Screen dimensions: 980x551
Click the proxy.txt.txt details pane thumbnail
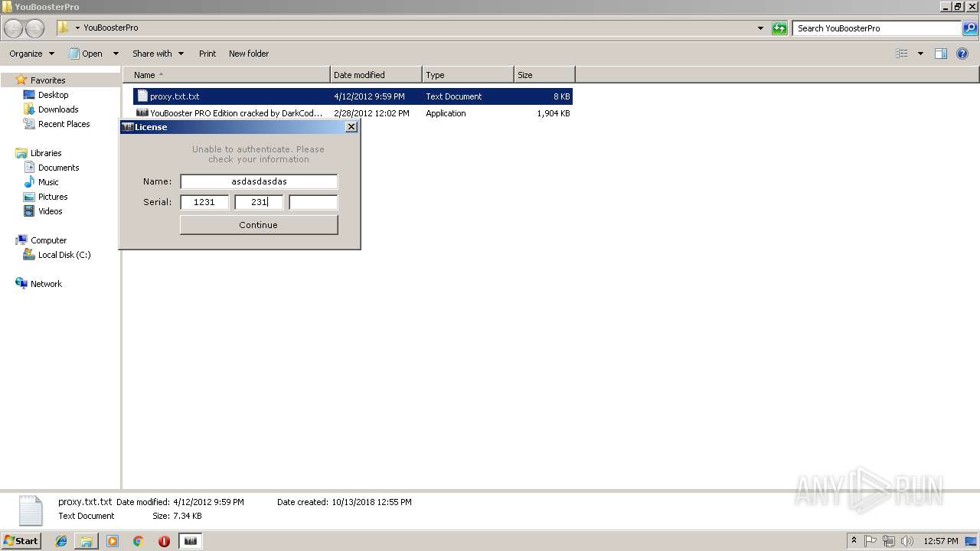31,510
